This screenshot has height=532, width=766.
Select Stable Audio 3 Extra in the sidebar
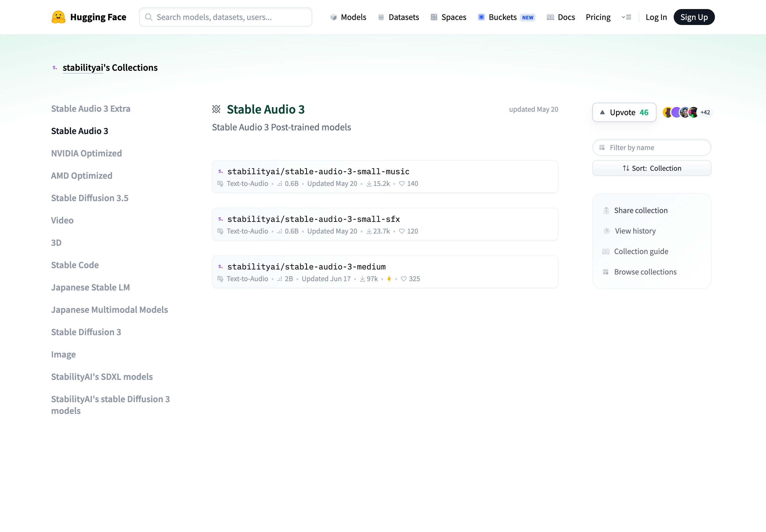[x=91, y=109]
